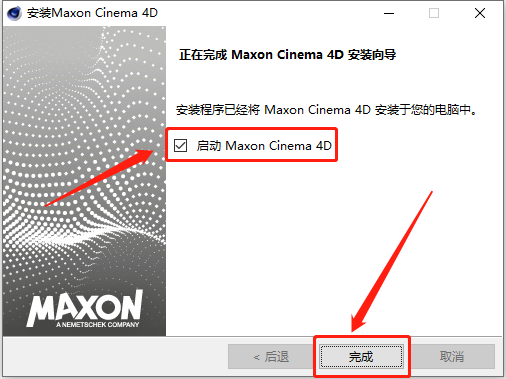The width and height of the screenshot is (506, 379).
Task: Click the checkmark inside the launch checkbox
Action: [x=180, y=145]
